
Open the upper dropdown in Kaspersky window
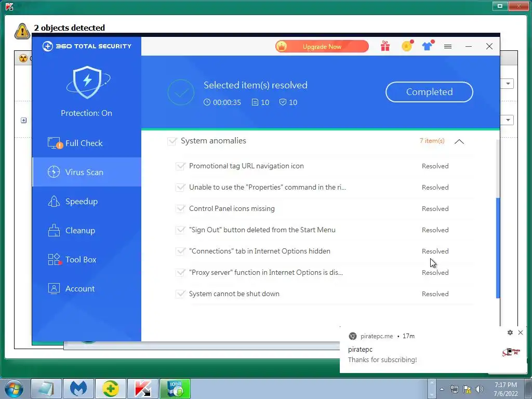(x=508, y=84)
